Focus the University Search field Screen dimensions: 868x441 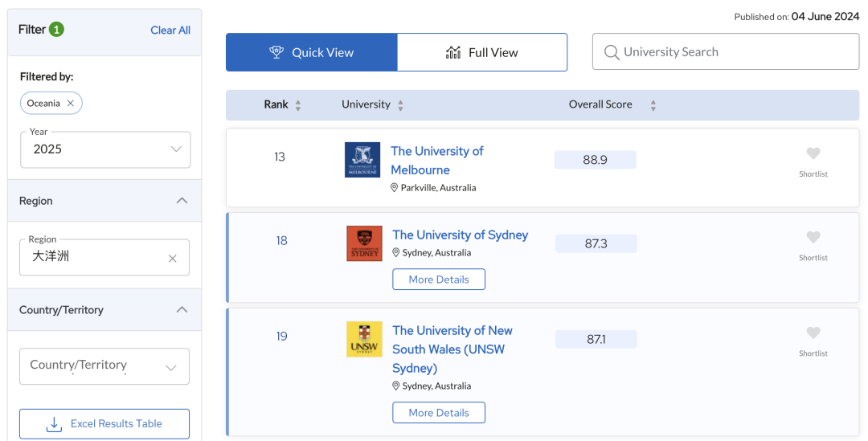click(x=726, y=52)
